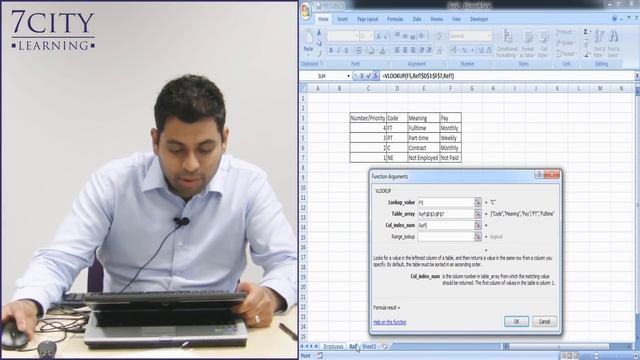Click the Accounting Number Format icon
The image size is (640, 360).
point(453,51)
